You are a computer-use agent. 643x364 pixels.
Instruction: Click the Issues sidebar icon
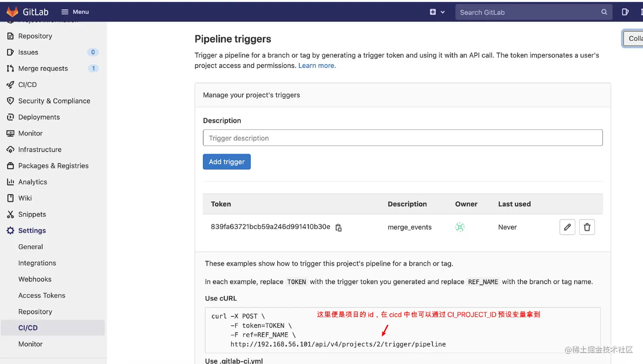click(x=11, y=52)
